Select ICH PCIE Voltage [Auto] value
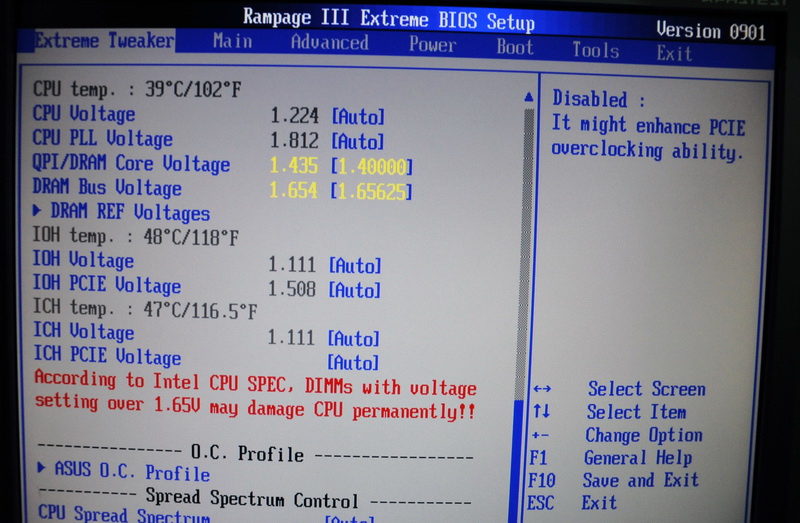The height and width of the screenshot is (523, 800). click(353, 363)
